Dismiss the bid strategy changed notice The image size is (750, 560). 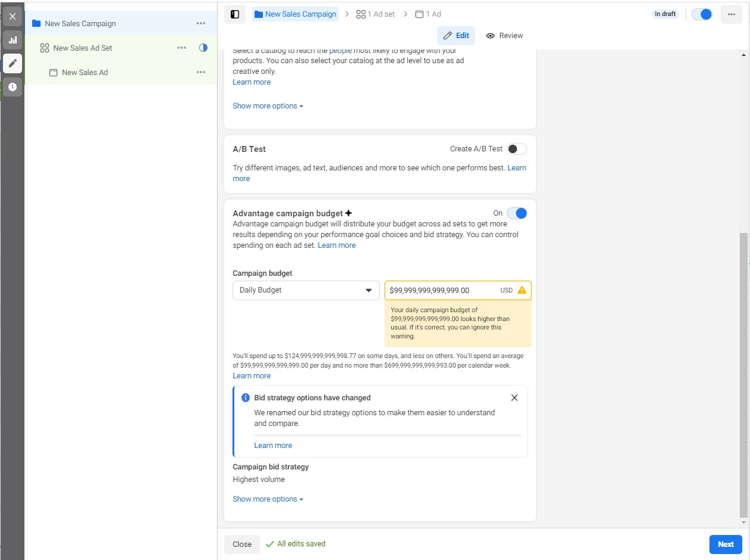(515, 397)
